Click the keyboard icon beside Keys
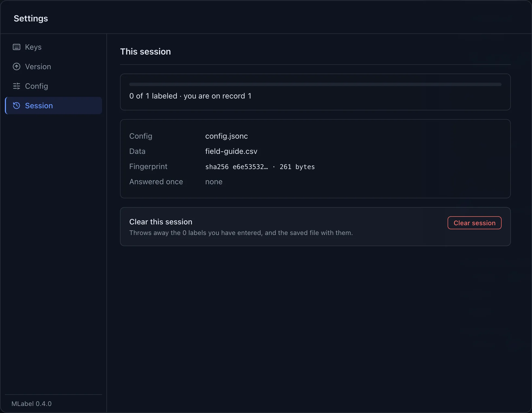The height and width of the screenshot is (413, 532). pos(17,47)
